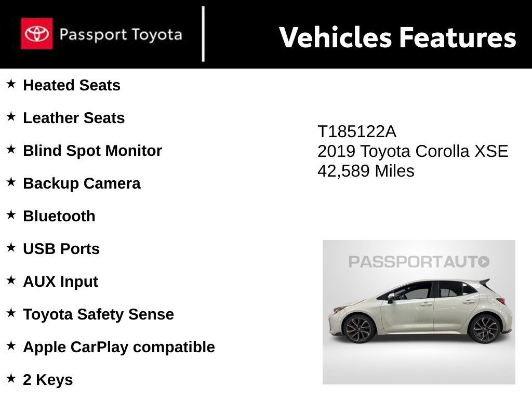This screenshot has width=532, height=399.
Task: Click the 2019 Toyota Corolla XSE title
Action: point(413,151)
